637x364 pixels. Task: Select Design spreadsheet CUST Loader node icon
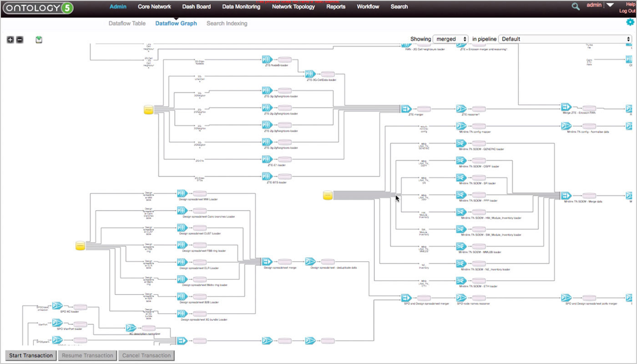(x=182, y=227)
